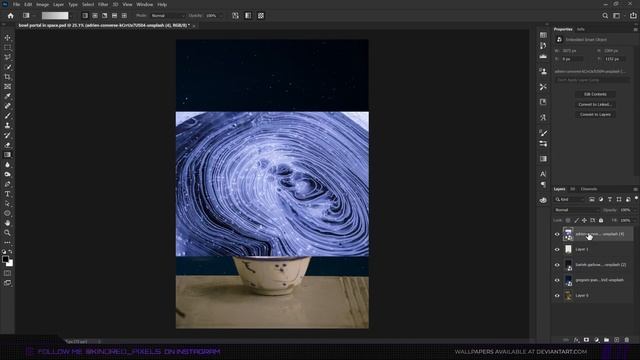
Task: Open the Window menu
Action: 144,4
